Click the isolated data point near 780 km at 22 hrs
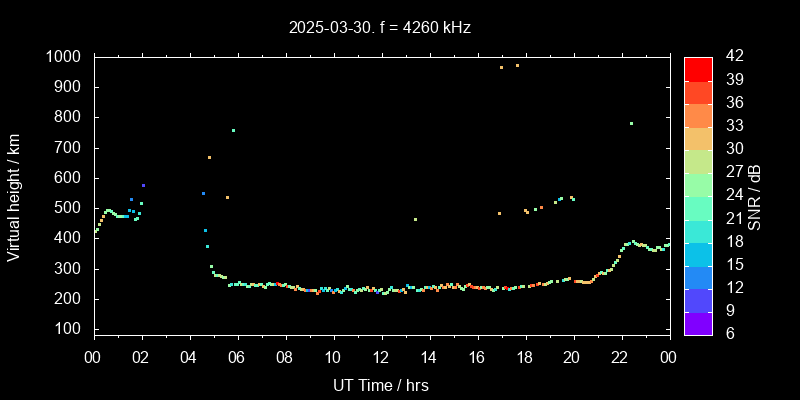The width and height of the screenshot is (800, 400). click(631, 124)
